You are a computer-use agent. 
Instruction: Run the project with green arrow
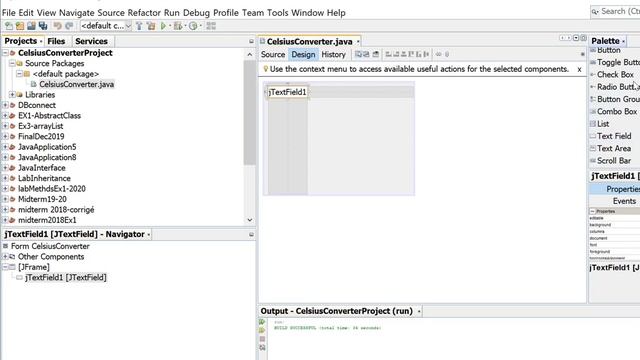click(x=164, y=26)
